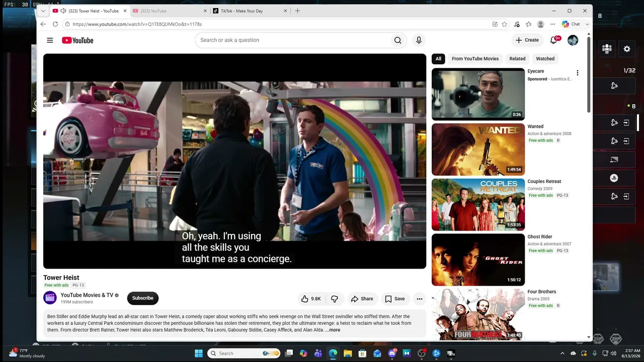Click the Windows taskbar search box
Viewport: 644px width, 362px height.
pos(244,353)
